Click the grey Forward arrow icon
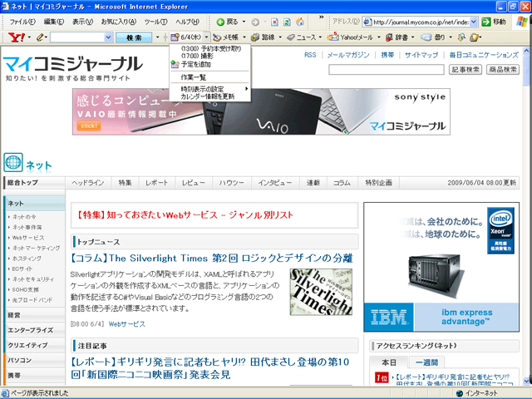This screenshot has width=532, height=399. [x=255, y=22]
